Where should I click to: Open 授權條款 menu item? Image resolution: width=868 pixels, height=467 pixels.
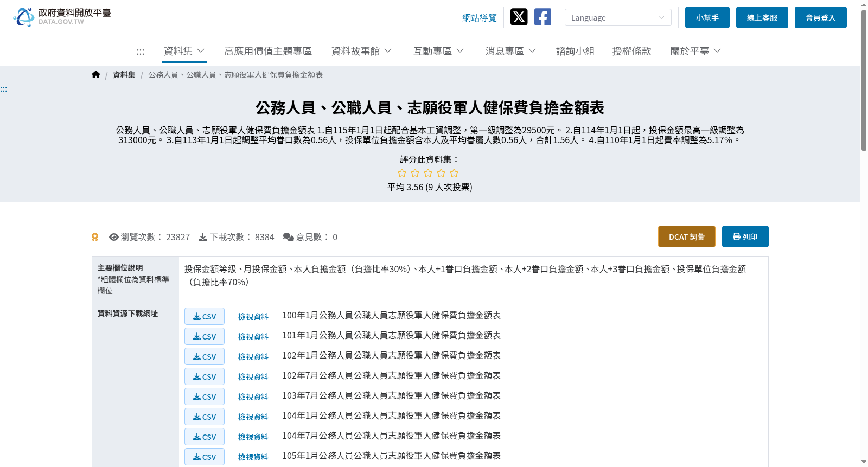tap(631, 51)
